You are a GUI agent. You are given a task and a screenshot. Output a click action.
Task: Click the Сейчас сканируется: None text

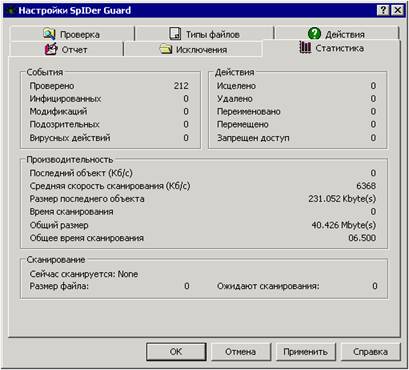click(x=84, y=274)
